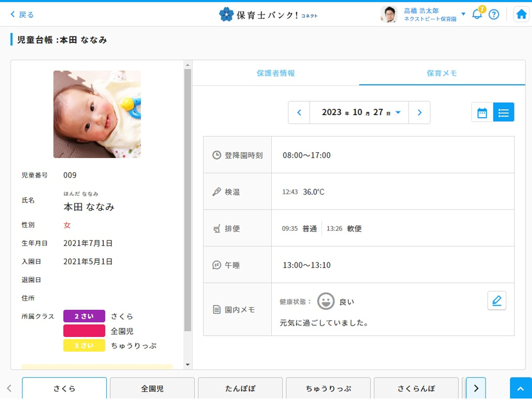Click the home icon button
The image size is (532, 399).
click(x=521, y=14)
